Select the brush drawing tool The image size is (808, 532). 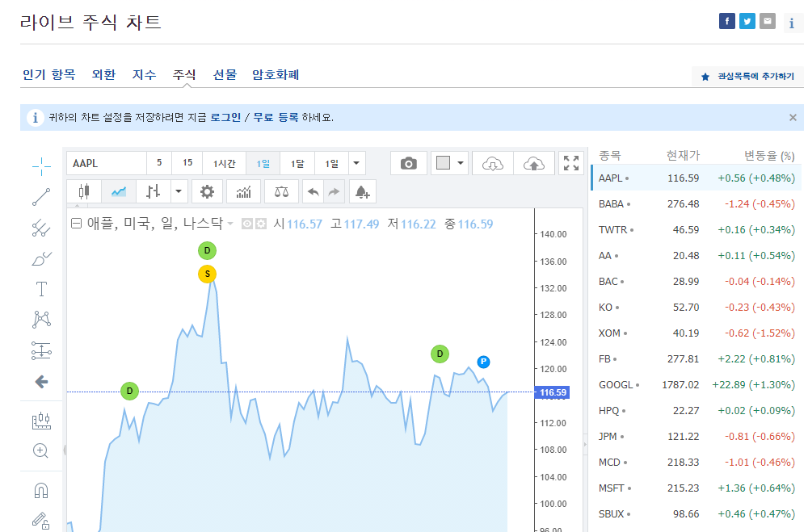tap(41, 258)
